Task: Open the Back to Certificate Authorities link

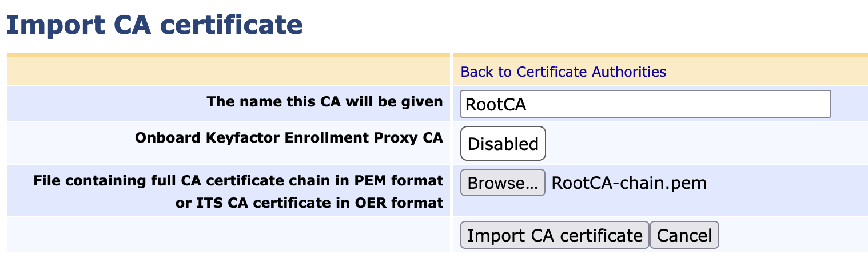Action: 563,72
